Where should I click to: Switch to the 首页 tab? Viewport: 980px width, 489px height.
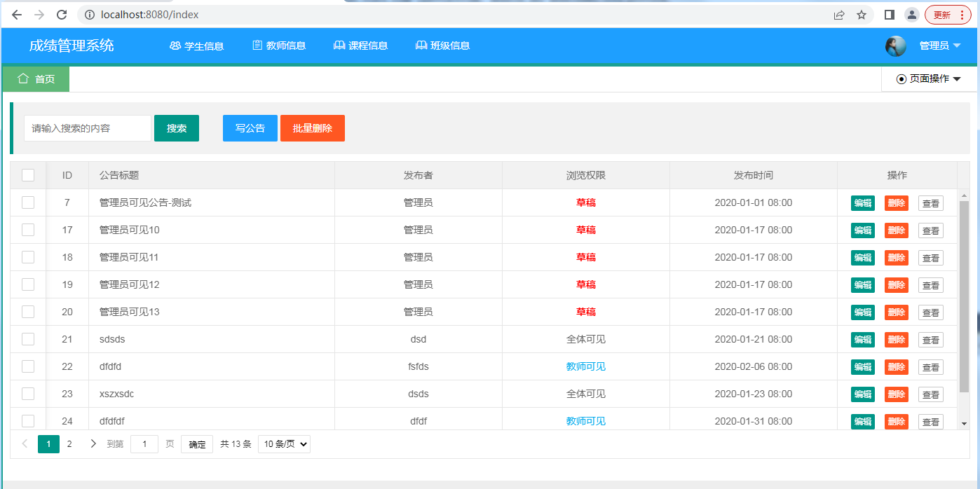(36, 79)
